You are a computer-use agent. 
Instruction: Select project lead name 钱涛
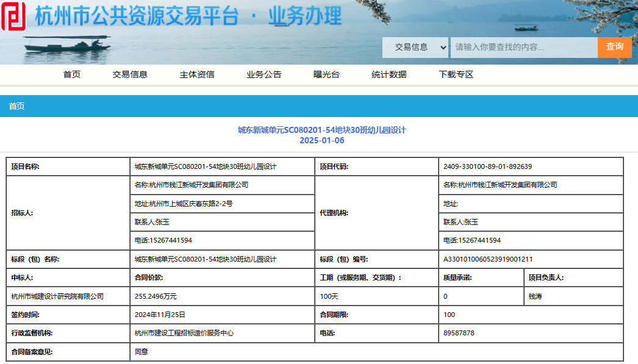[x=535, y=296]
